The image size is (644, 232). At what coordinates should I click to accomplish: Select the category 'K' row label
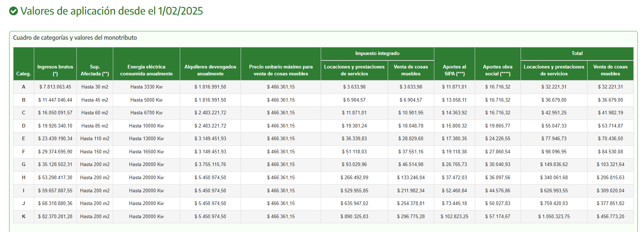click(x=24, y=216)
